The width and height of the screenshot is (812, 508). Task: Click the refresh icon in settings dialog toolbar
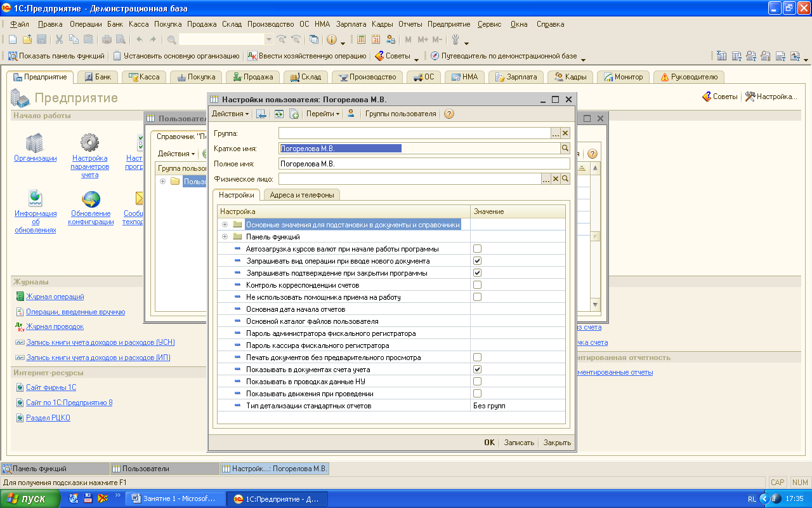[x=278, y=114]
